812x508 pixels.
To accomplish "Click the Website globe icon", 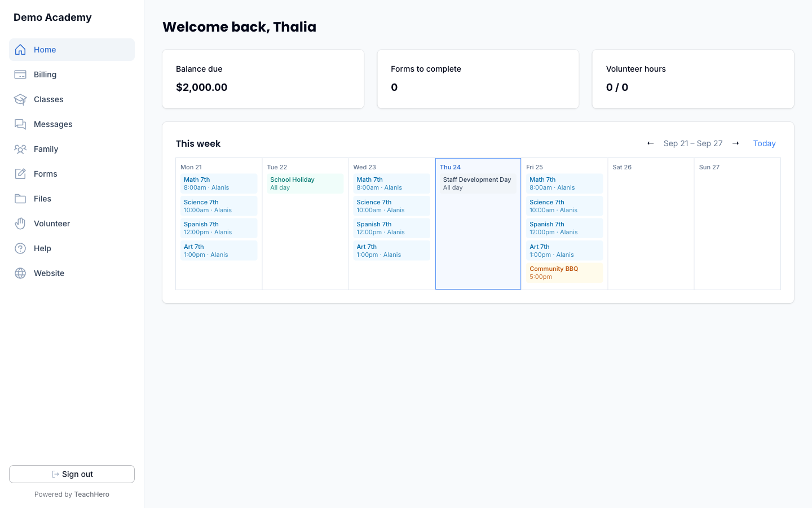I will pyautogui.click(x=20, y=273).
